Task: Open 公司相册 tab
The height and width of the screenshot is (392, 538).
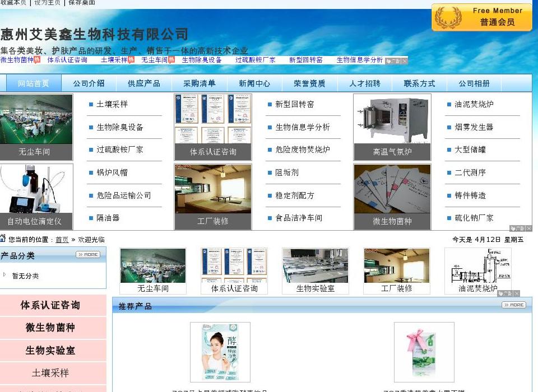Action: click(x=474, y=83)
